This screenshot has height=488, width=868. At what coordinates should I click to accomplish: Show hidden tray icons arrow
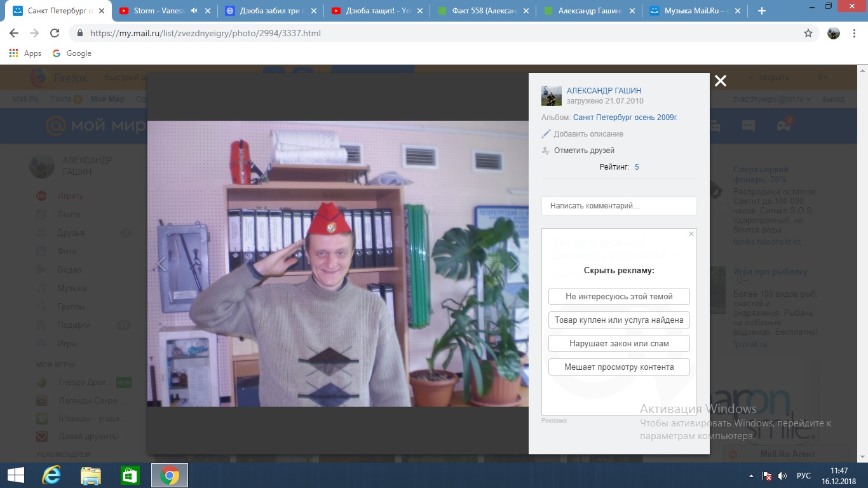click(x=752, y=475)
